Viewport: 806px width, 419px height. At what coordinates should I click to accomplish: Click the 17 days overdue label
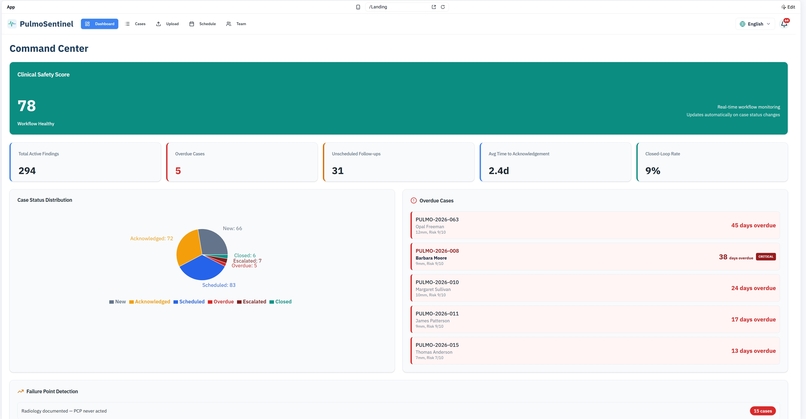pos(753,319)
